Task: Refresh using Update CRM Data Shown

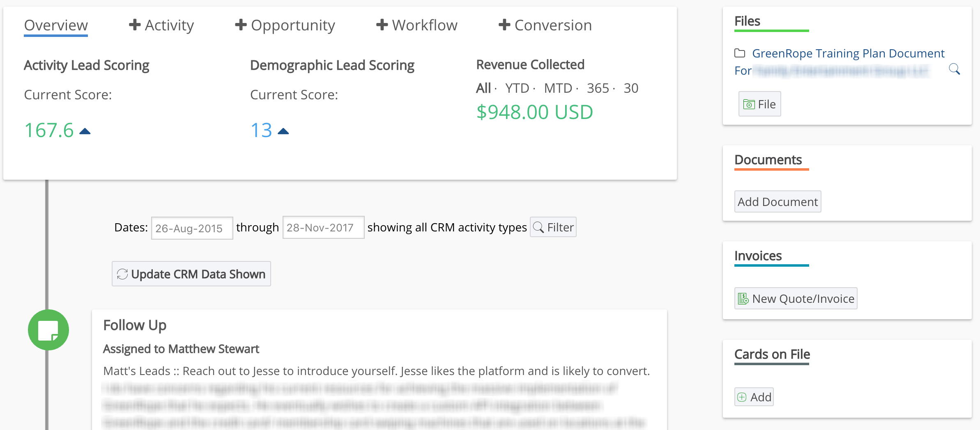Action: coord(191,274)
